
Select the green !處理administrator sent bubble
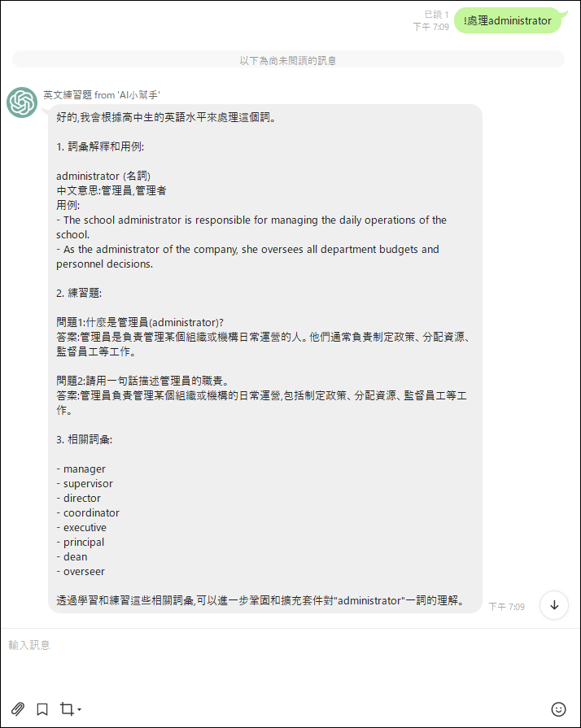click(508, 20)
